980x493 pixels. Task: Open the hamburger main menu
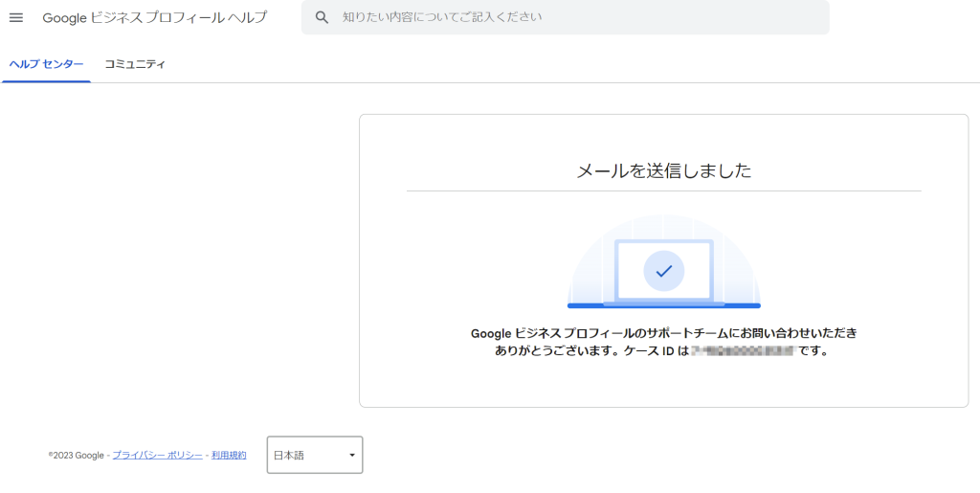pos(16,18)
